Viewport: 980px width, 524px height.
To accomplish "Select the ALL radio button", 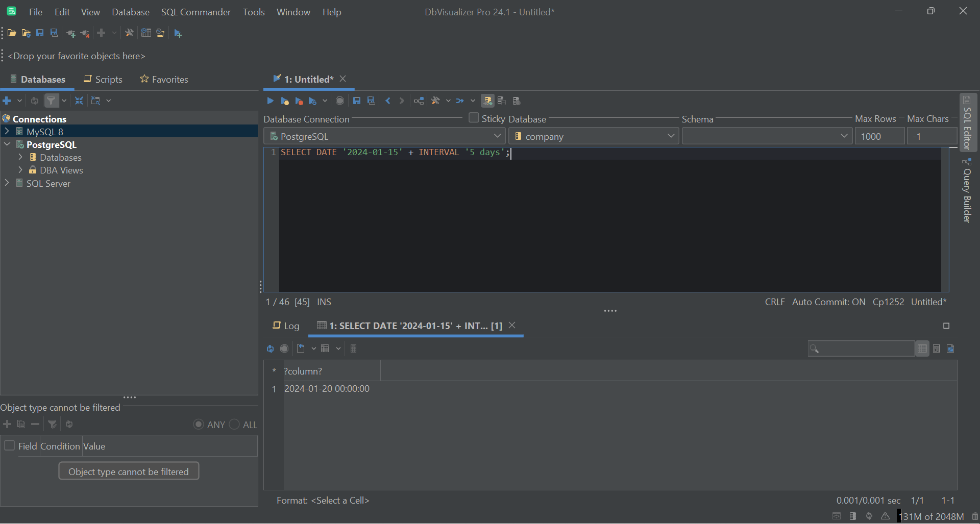I will click(234, 424).
